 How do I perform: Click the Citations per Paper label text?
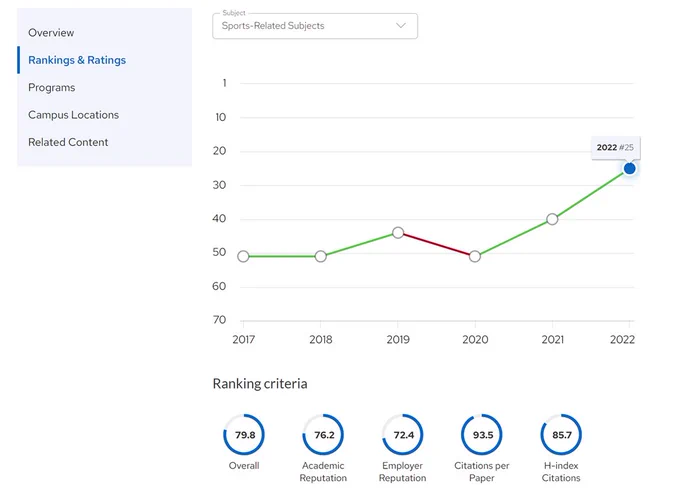tap(482, 471)
